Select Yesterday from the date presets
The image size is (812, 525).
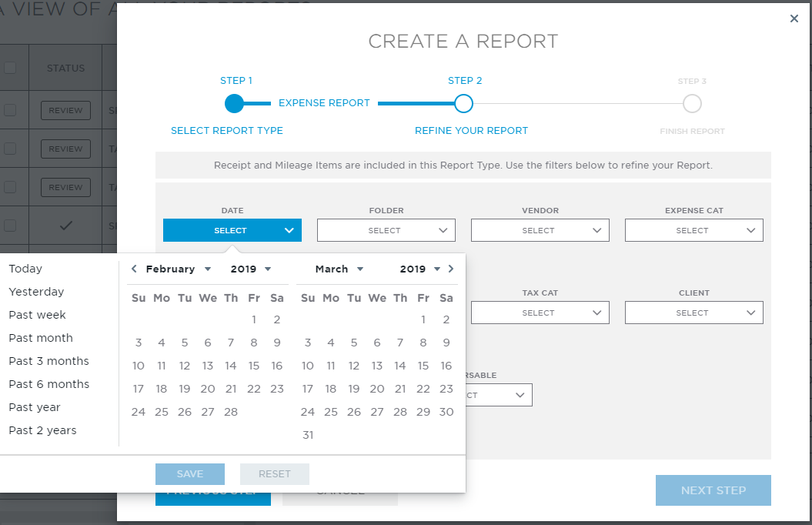[37, 291]
